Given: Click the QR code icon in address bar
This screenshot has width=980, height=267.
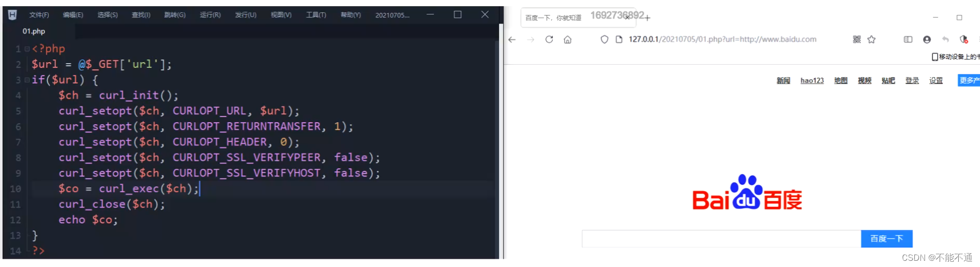Looking at the screenshot, I should coord(857,39).
